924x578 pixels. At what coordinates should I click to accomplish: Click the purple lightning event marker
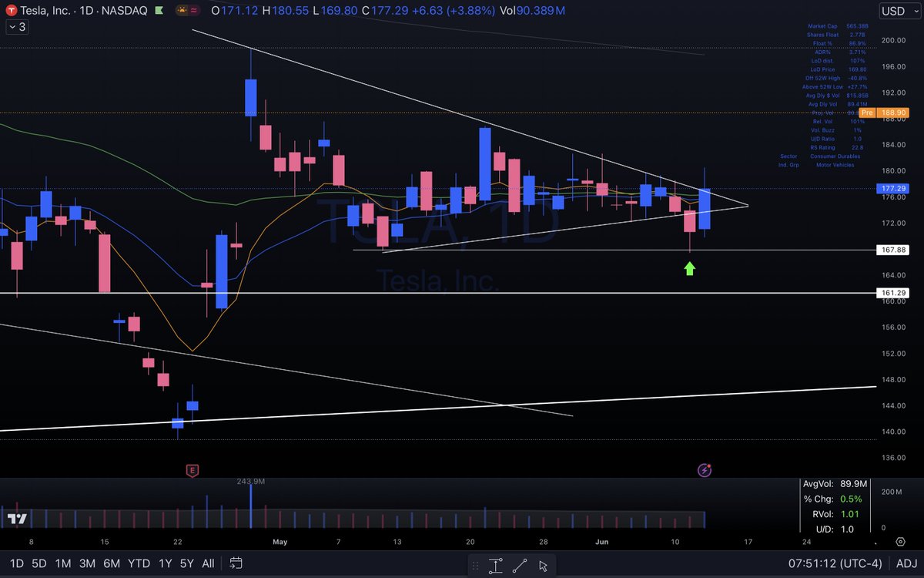[x=704, y=469]
